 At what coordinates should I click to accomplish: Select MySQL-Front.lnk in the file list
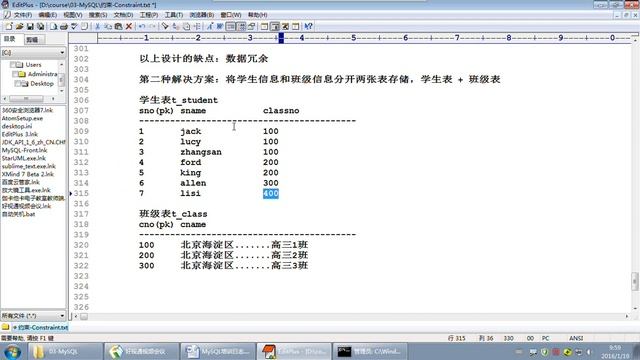pyautogui.click(x=24, y=150)
